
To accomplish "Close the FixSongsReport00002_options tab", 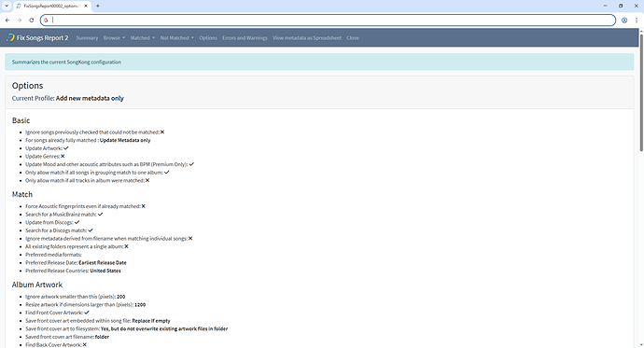I will (x=86, y=6).
